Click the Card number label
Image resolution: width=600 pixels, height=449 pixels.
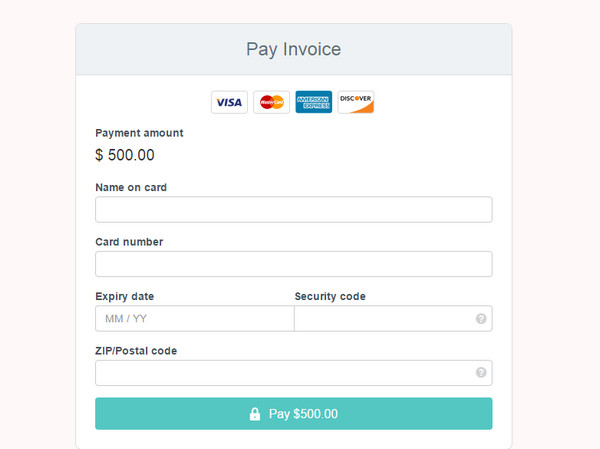[x=129, y=242]
